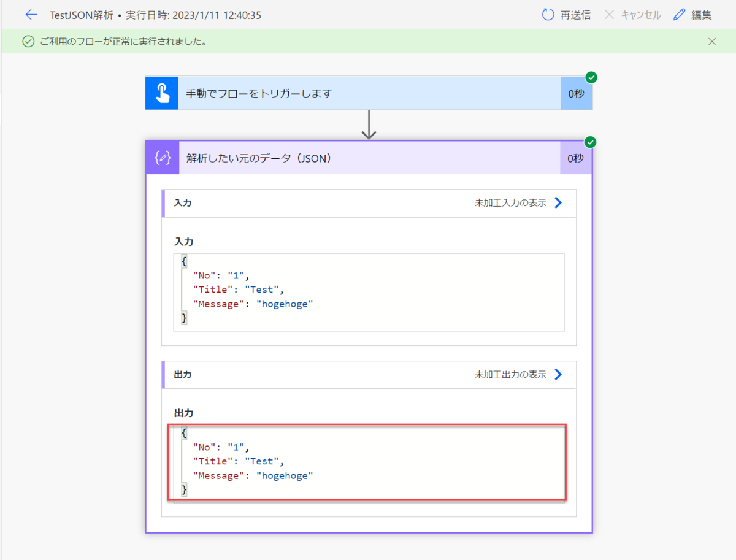Dismiss the success message with X
The height and width of the screenshot is (560, 736).
712,41
